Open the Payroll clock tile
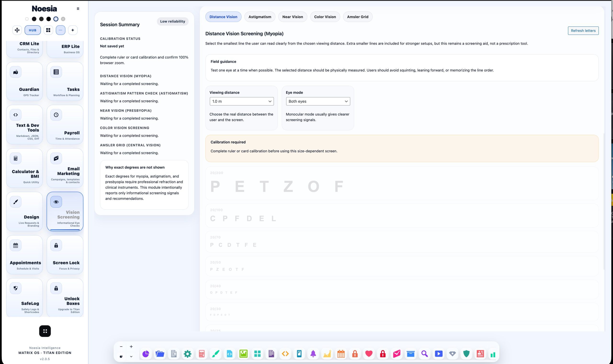613x364 pixels. click(x=65, y=125)
